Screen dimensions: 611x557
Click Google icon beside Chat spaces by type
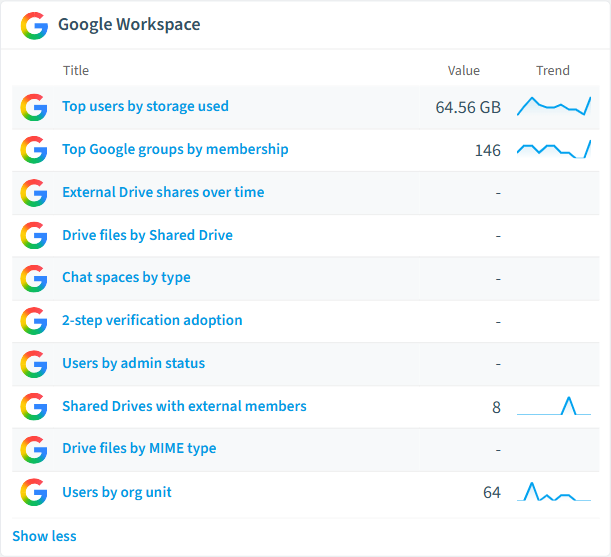pyautogui.click(x=34, y=278)
